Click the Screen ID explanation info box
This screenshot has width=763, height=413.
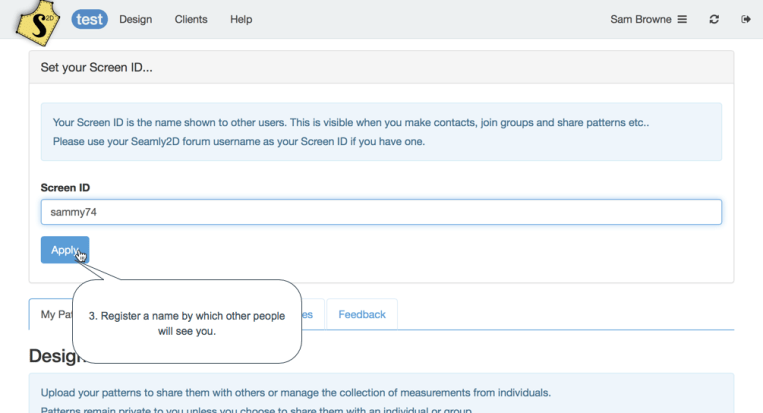[380, 132]
